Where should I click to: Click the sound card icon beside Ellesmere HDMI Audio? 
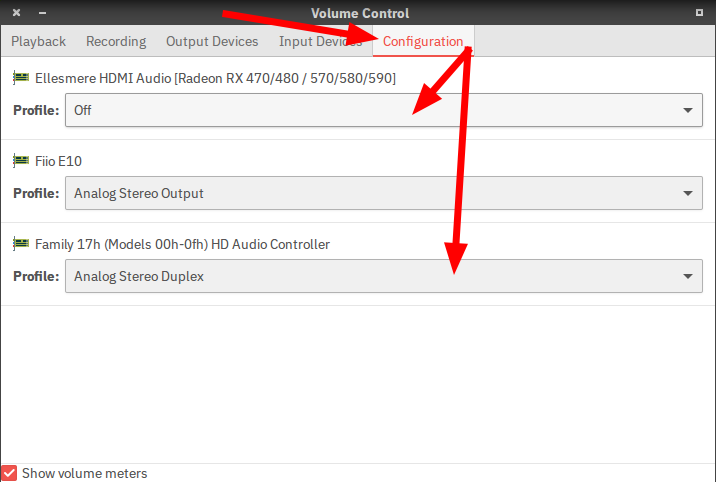21,78
